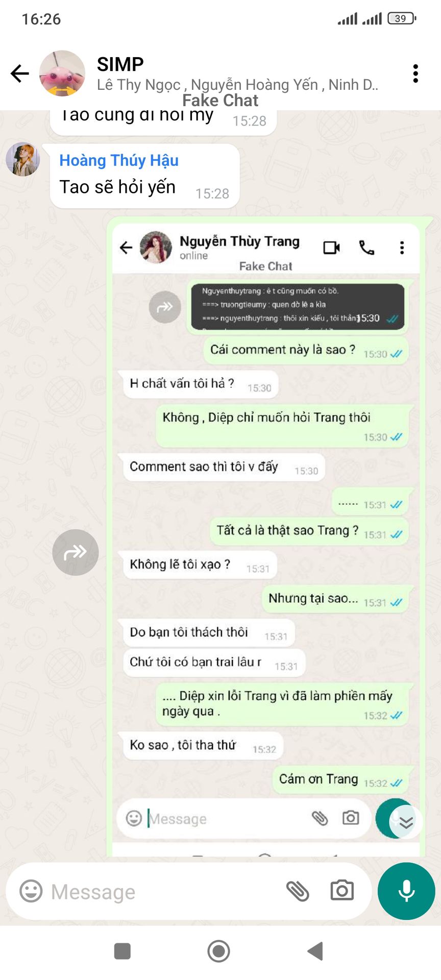441x980 pixels.
Task: Open the SIMP group avatar picture
Action: 62,73
